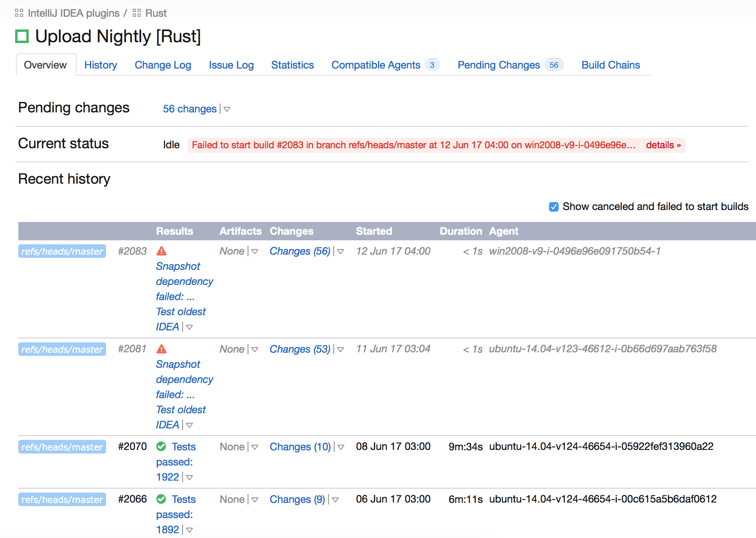Click the warning triangle on build #2081
This screenshot has height=538, width=756.
point(161,349)
